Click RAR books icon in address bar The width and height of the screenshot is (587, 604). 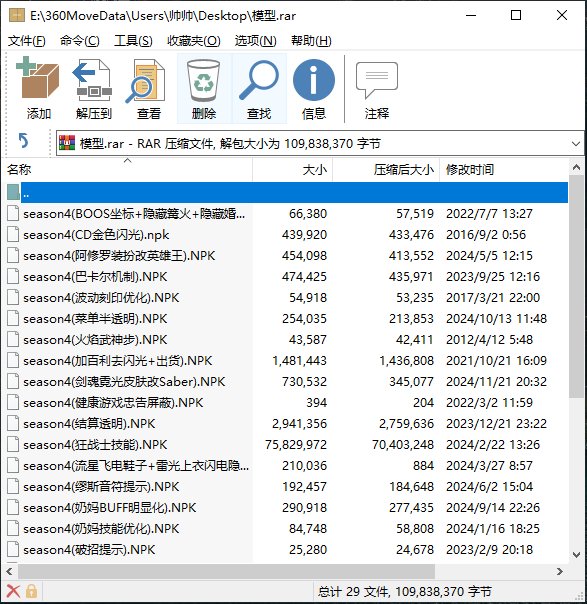pos(67,143)
